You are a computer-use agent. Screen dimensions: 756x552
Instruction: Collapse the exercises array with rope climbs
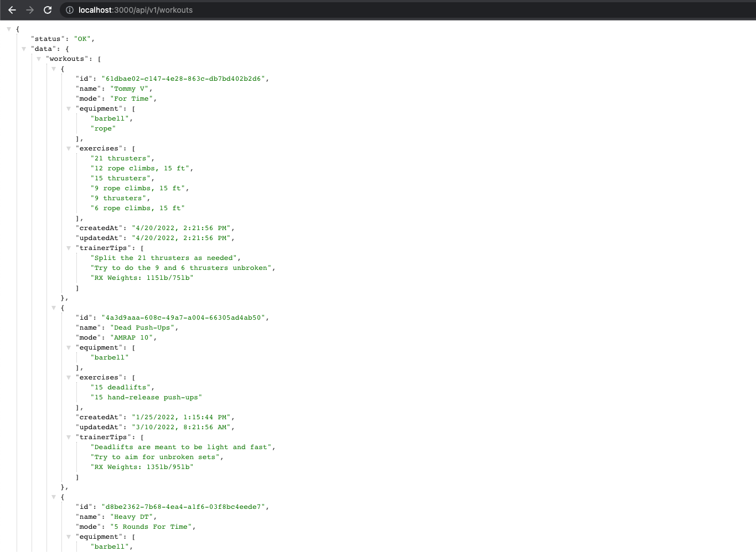point(69,148)
